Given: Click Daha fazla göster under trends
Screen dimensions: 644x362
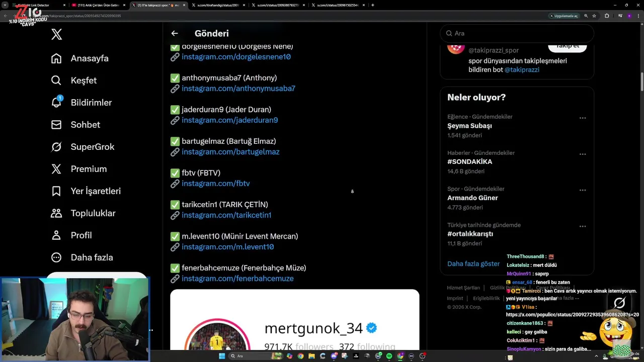Looking at the screenshot, I should coord(473,264).
